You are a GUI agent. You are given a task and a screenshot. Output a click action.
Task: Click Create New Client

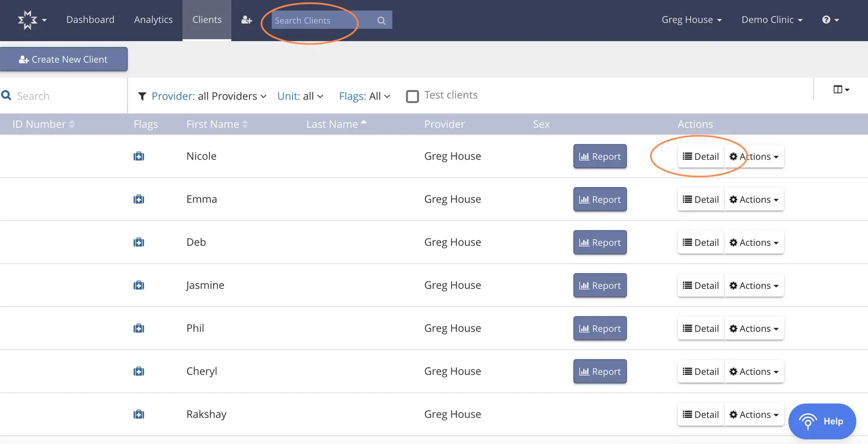(64, 59)
